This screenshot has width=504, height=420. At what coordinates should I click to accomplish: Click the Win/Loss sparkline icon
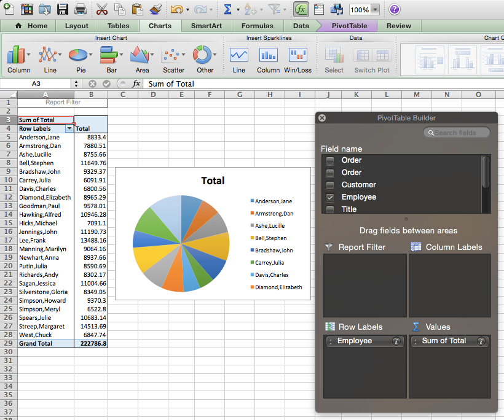pos(297,55)
